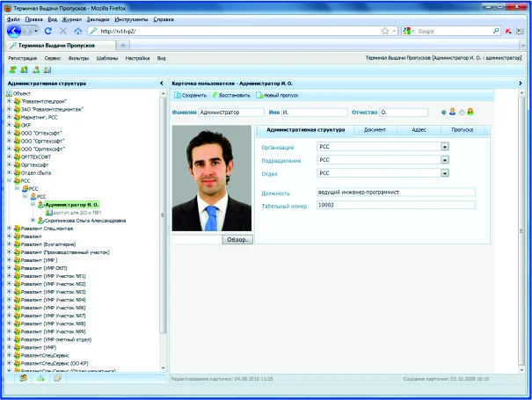Open the Организация dropdown

(445, 148)
